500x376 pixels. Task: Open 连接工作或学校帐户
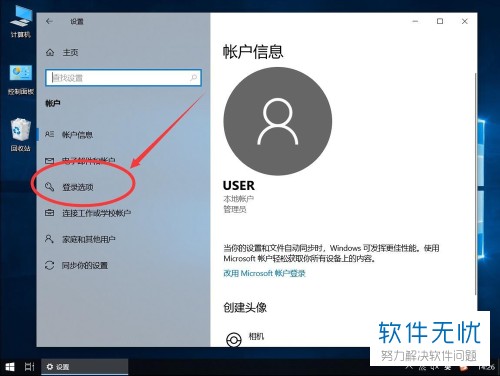(96, 213)
